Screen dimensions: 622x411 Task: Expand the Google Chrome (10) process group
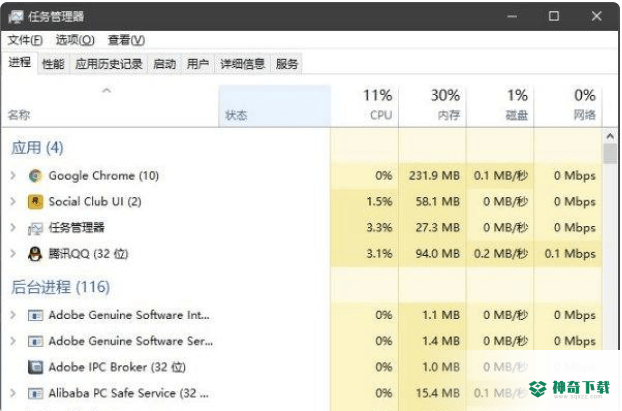[x=13, y=175]
